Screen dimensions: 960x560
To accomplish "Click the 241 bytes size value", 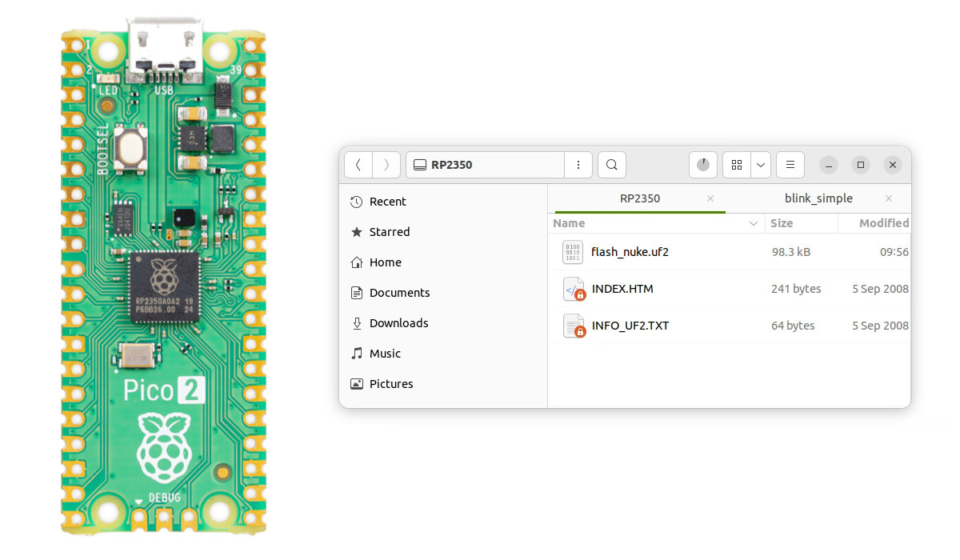I will pos(796,289).
